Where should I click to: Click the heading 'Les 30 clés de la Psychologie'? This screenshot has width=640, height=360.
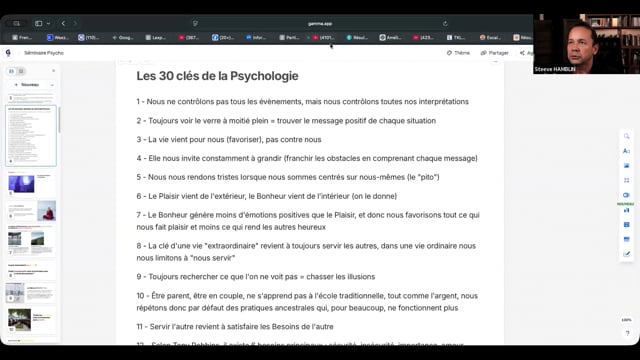[217, 76]
